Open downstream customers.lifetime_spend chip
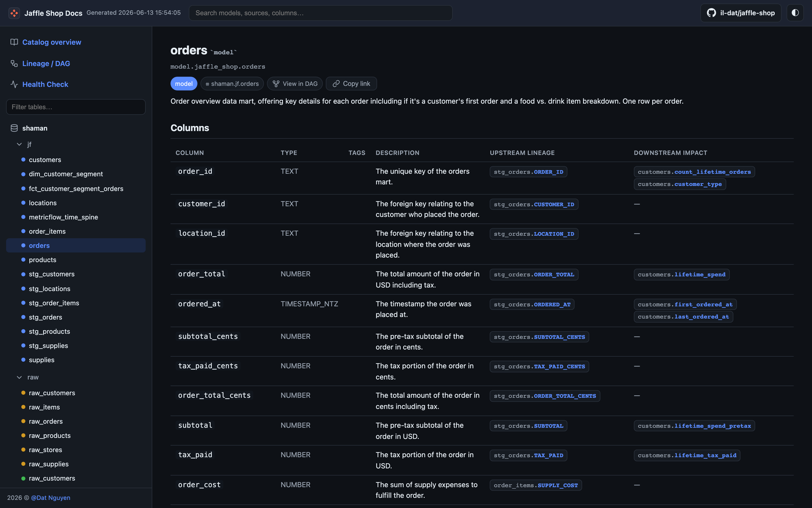This screenshot has width=812, height=508. [x=682, y=275]
